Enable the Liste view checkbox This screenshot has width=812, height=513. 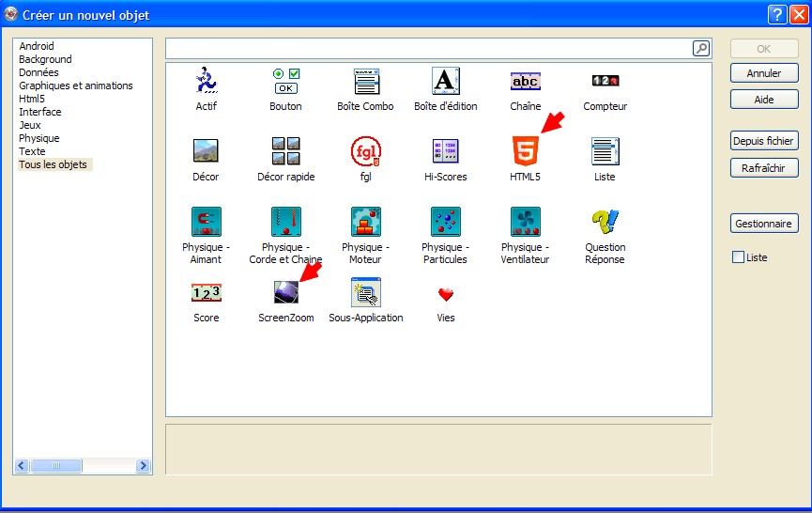(x=738, y=257)
